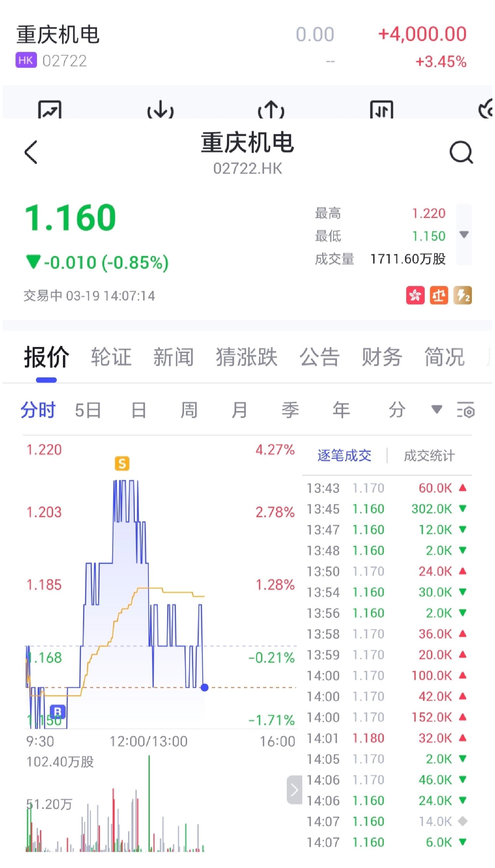Viewport: 495px width, 868px height.
Task: Select the 报价 tab
Action: (46, 357)
